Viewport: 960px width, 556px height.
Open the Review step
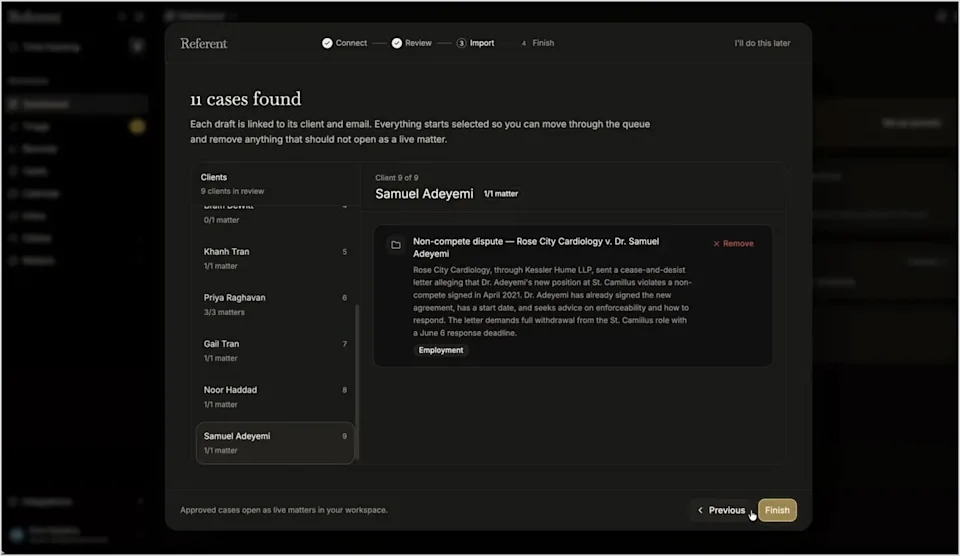pos(412,43)
